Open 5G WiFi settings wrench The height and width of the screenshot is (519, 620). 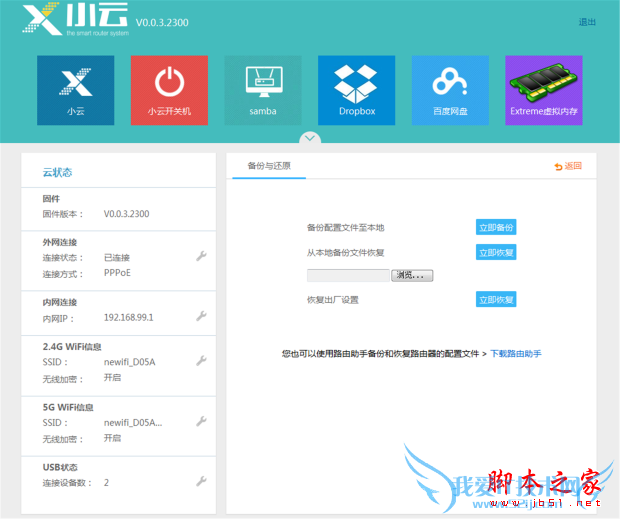click(201, 421)
